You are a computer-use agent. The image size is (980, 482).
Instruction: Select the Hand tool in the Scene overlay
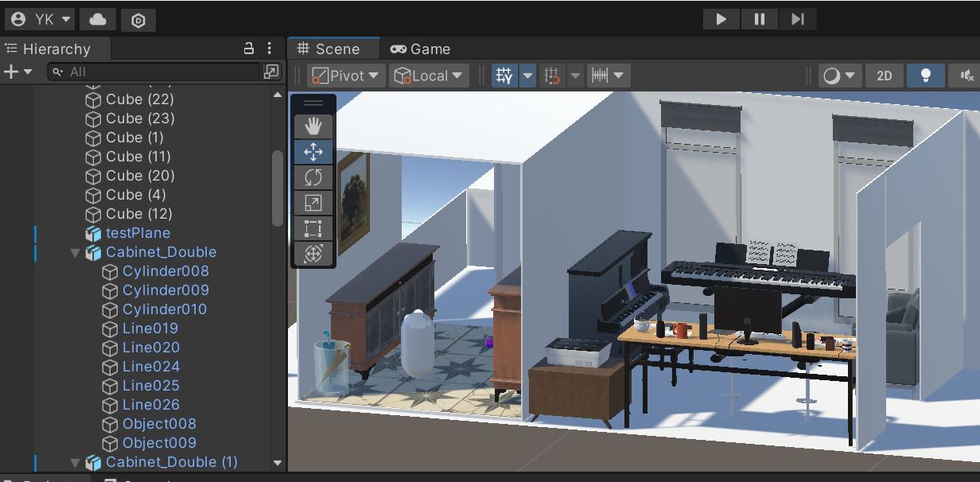(x=313, y=125)
